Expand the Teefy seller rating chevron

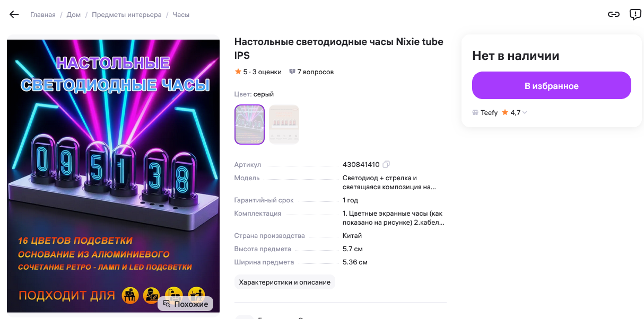pyautogui.click(x=525, y=112)
